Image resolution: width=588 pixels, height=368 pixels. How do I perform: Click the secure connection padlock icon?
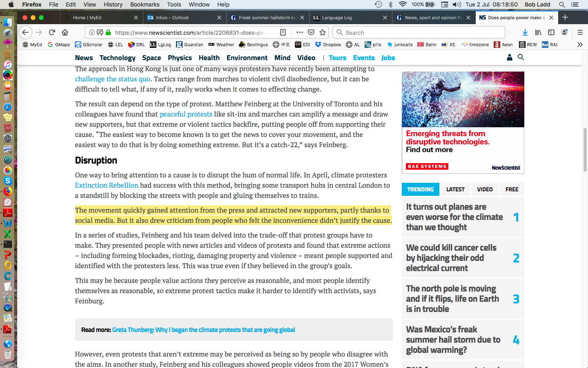[x=108, y=32]
